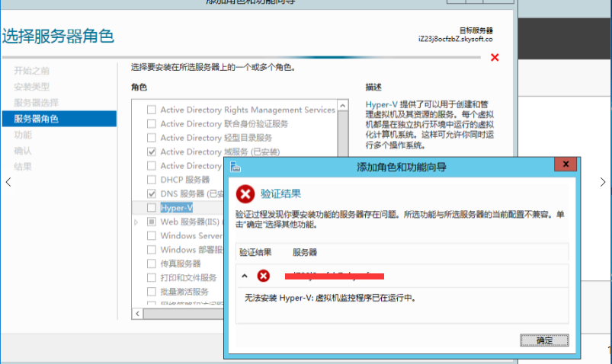Select the 服务器角色 wizard step
This screenshot has width=612, height=364.
point(59,119)
